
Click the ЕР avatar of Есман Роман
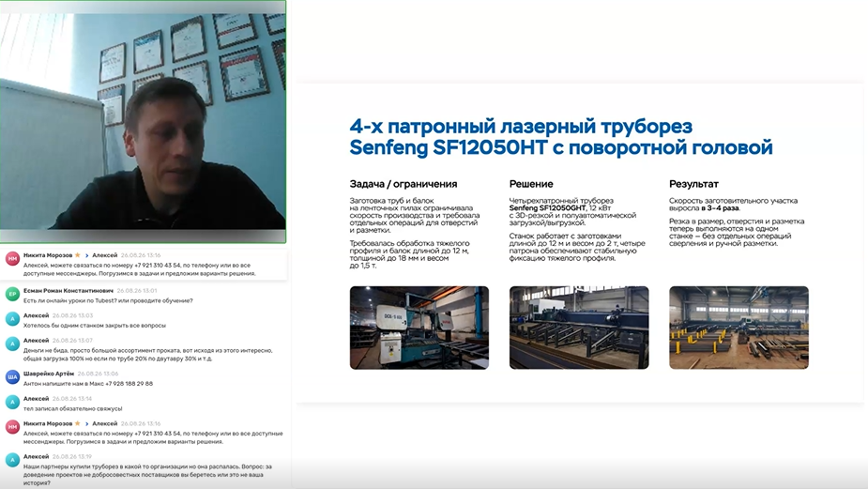tap(12, 294)
